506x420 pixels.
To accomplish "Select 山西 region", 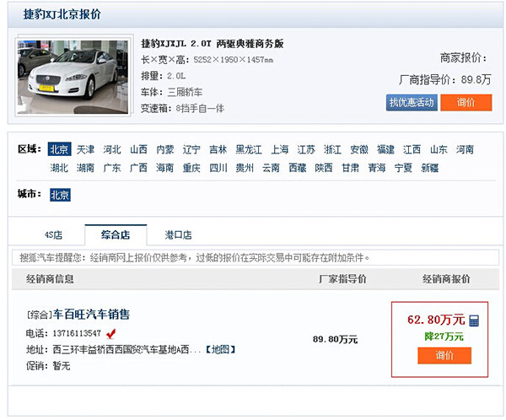I will [138, 149].
